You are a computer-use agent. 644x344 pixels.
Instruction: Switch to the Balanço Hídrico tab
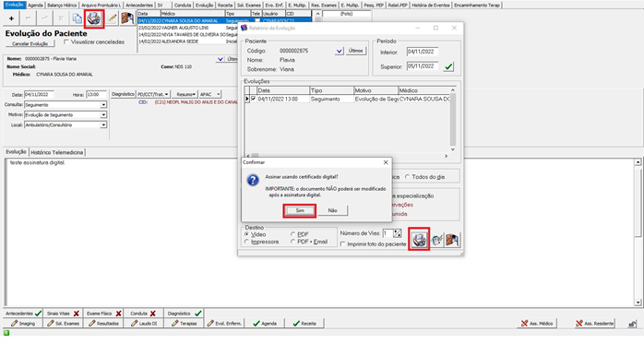pos(62,5)
